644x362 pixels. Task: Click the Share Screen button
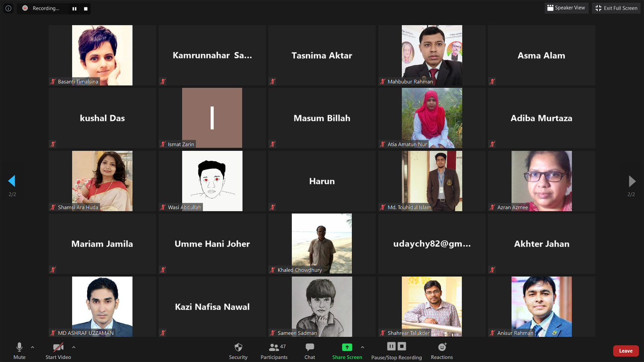(x=347, y=351)
